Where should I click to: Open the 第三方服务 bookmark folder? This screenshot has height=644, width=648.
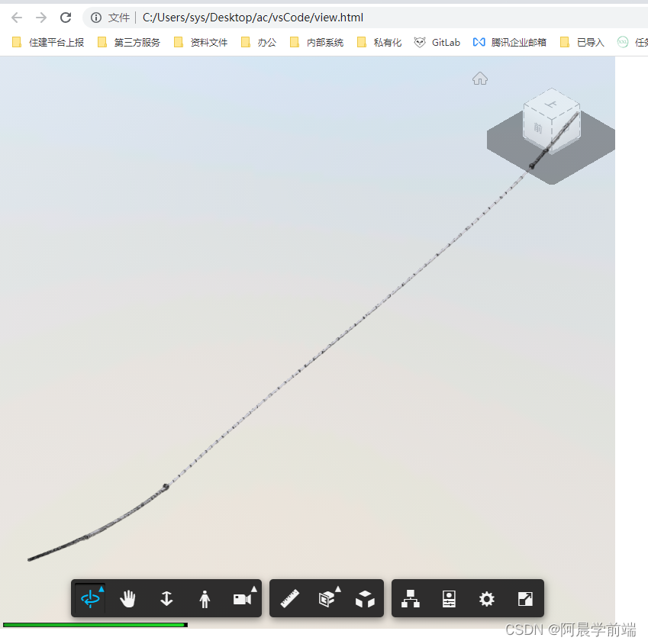(128, 42)
